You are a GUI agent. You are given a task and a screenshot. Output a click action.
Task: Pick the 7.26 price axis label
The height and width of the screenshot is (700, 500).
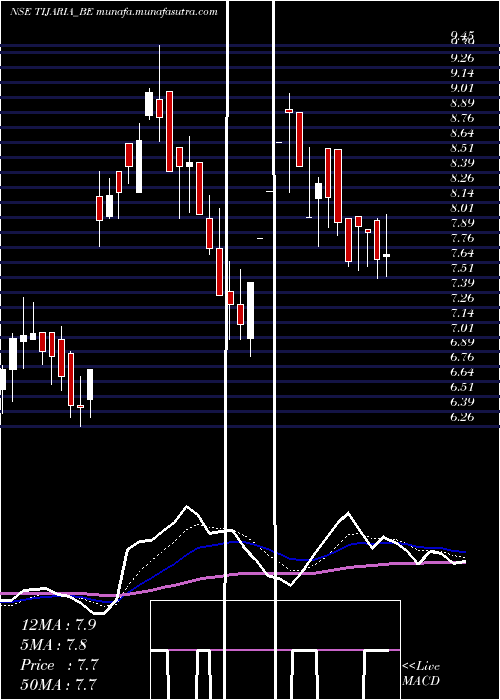click(462, 298)
